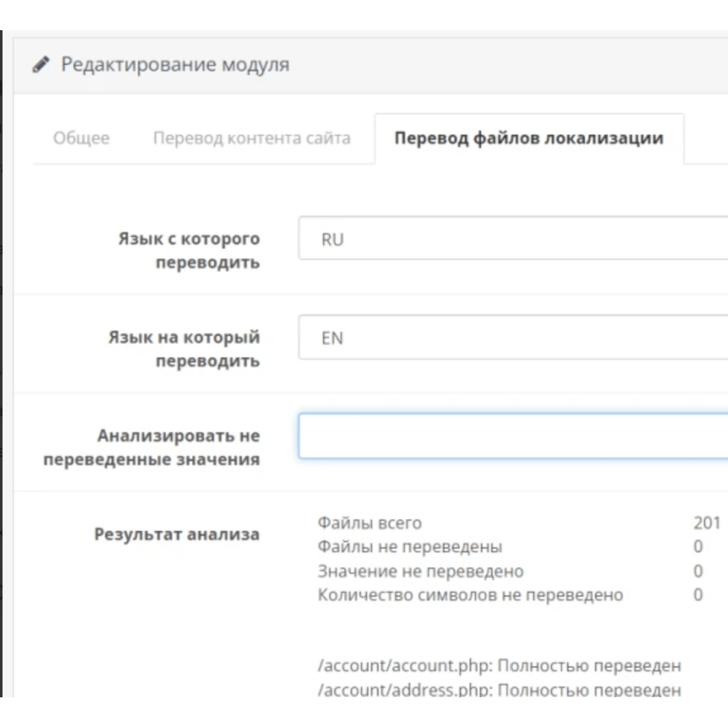
Task: Click the Язык на который переводить label
Action: tap(184, 348)
